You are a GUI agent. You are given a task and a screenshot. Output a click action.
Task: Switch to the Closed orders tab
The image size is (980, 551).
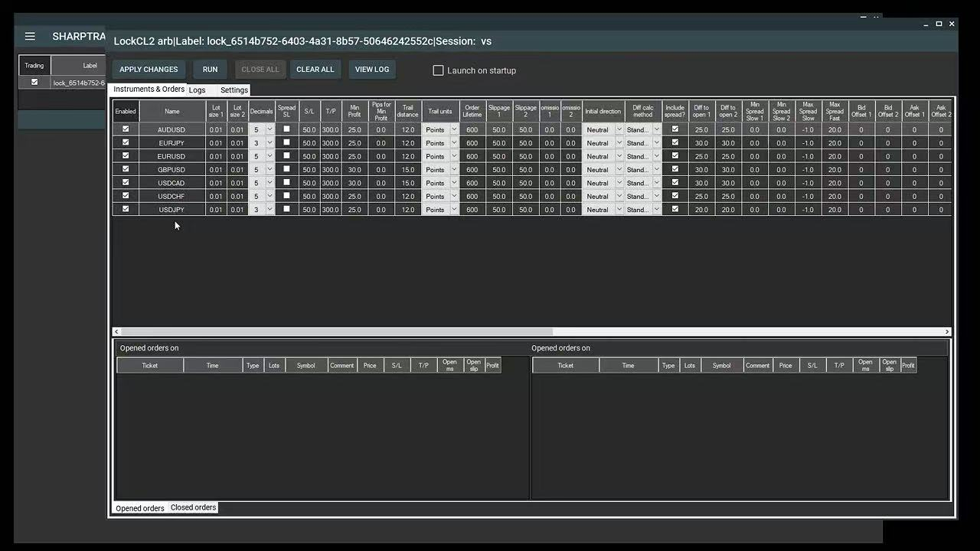point(193,507)
